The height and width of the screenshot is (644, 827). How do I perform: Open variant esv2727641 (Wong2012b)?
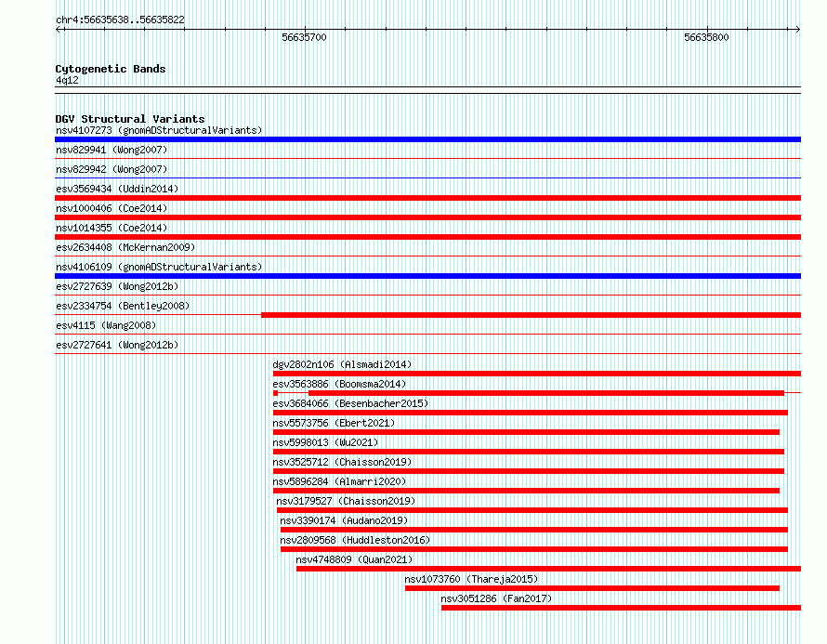click(117, 345)
